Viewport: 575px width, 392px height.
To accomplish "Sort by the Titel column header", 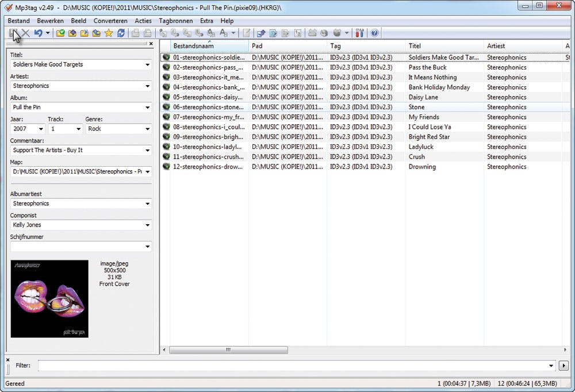I will pos(444,46).
